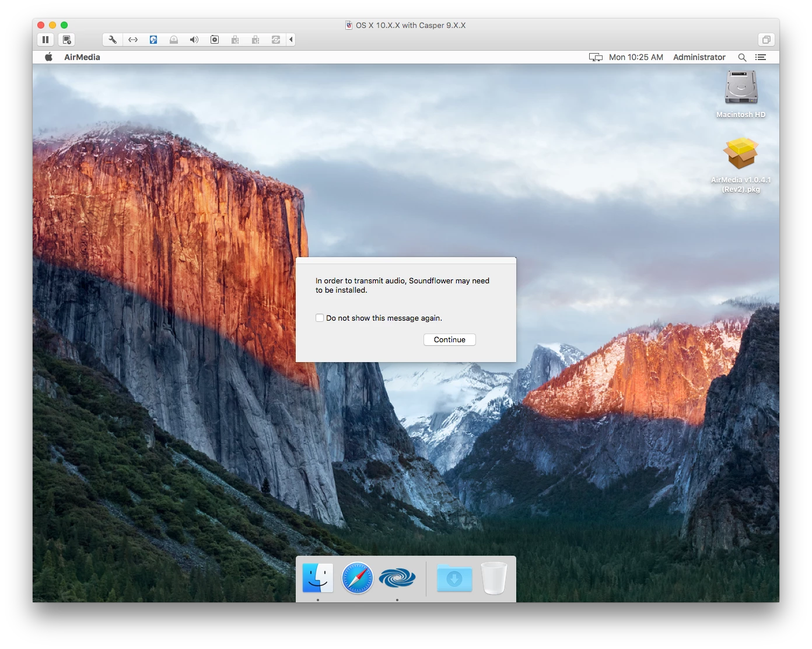Open the VM snapshots button

click(66, 40)
